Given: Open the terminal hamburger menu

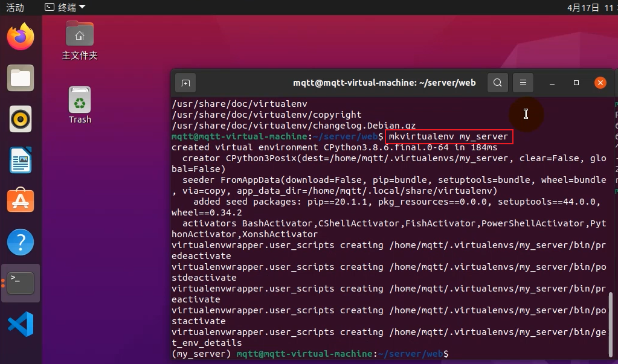Looking at the screenshot, I should (x=523, y=83).
